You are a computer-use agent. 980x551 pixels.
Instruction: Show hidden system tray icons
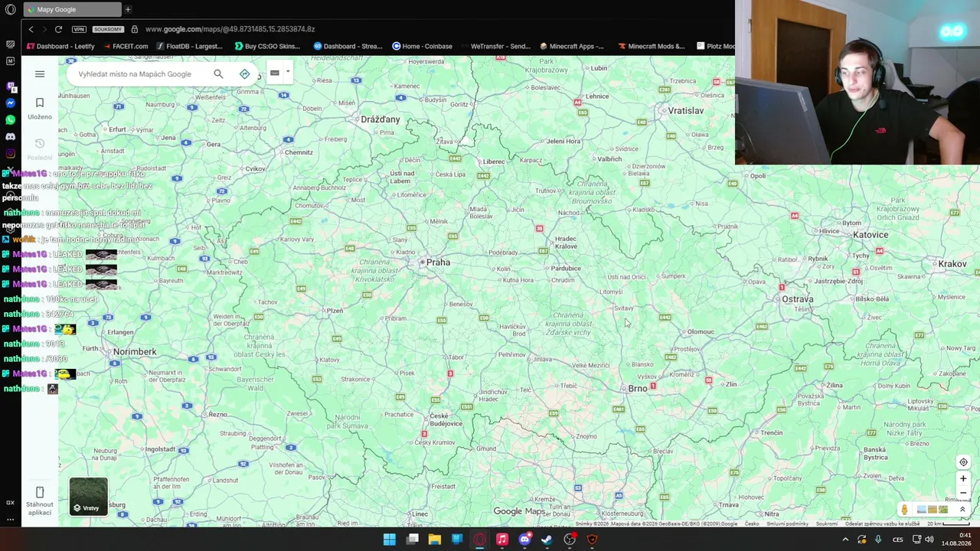pos(845,540)
